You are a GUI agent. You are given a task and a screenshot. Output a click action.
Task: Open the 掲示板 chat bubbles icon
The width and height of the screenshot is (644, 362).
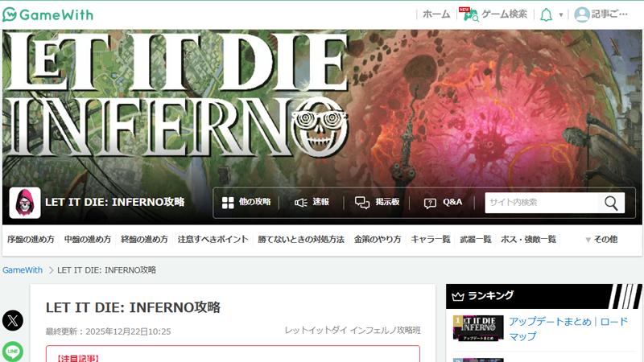point(362,203)
